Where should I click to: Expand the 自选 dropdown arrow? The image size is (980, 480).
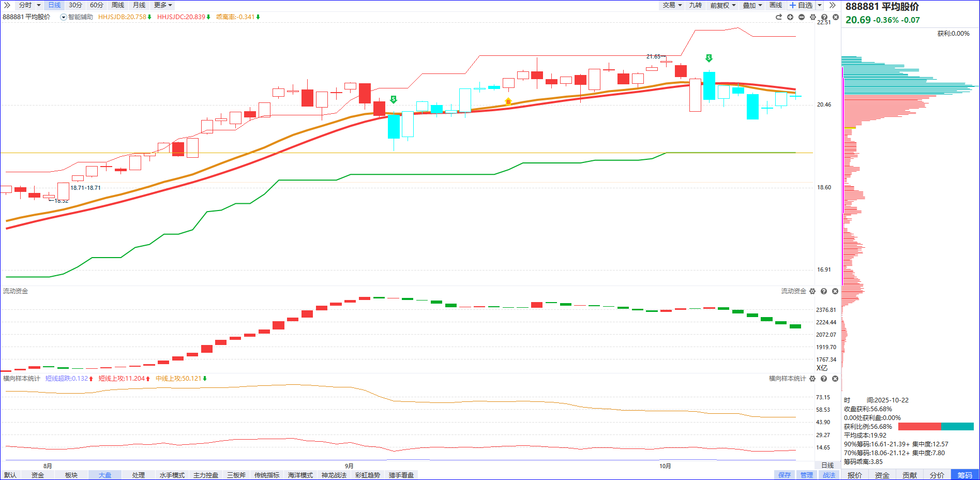[x=820, y=5]
